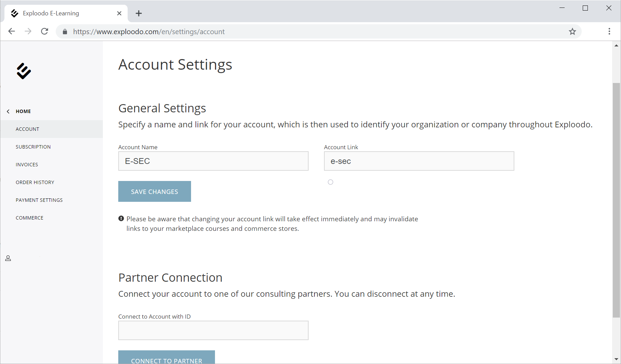
Task: Open the user profile icon in sidebar
Action: coord(8,258)
